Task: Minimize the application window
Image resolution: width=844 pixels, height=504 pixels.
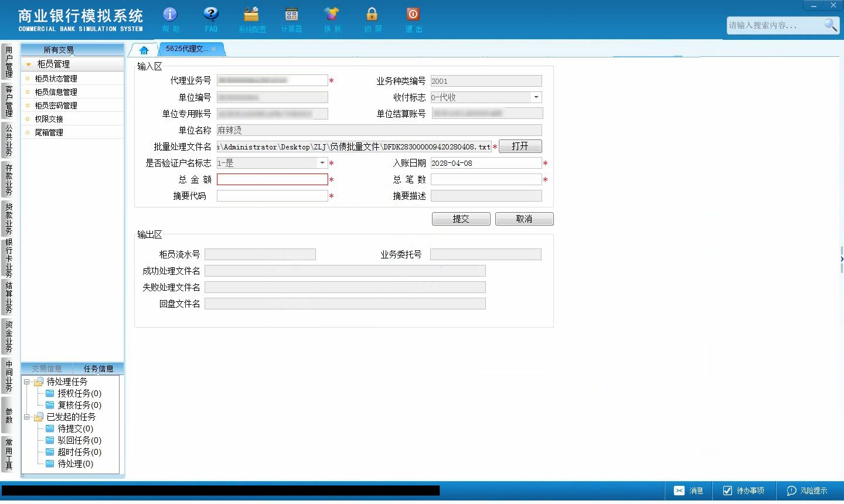Action: 814,5
